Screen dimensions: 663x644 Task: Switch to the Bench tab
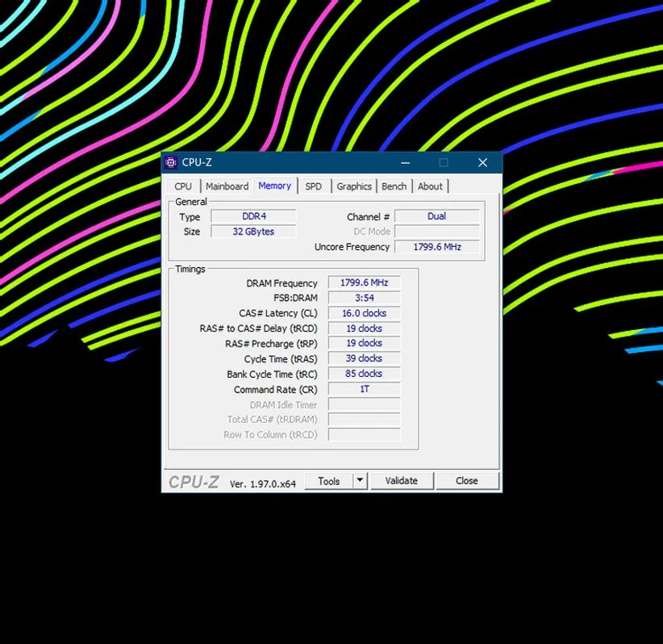click(x=394, y=186)
